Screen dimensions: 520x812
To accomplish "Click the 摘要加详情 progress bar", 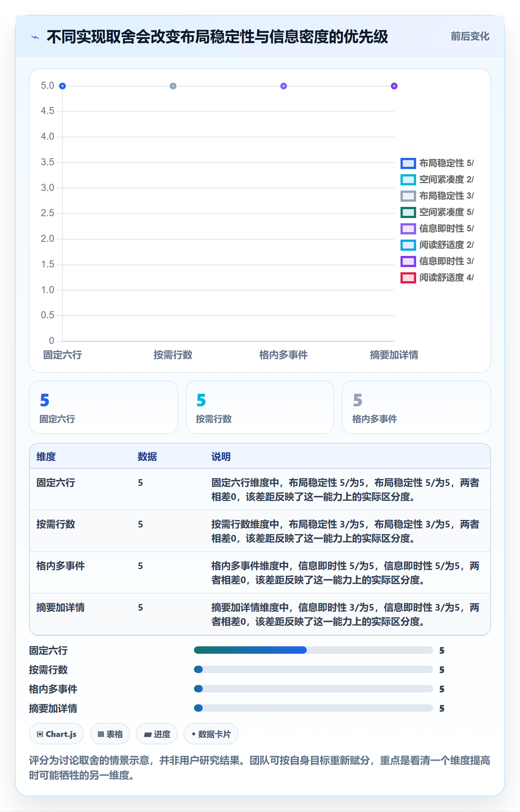I will pos(313,708).
